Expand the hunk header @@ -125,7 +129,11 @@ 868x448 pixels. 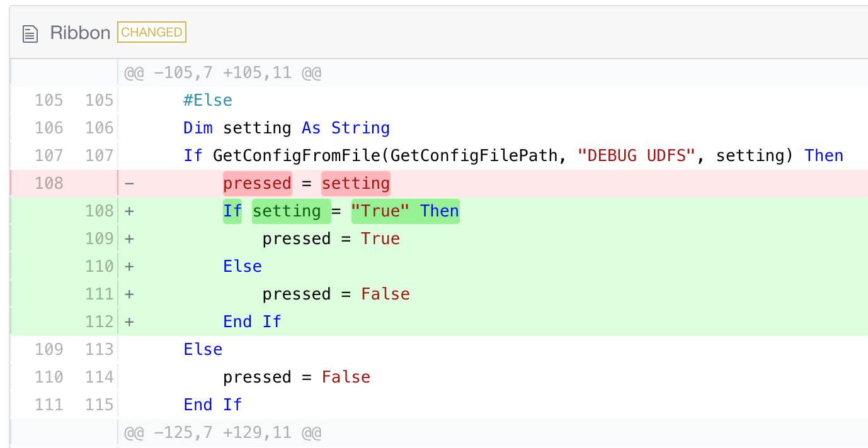222,432
